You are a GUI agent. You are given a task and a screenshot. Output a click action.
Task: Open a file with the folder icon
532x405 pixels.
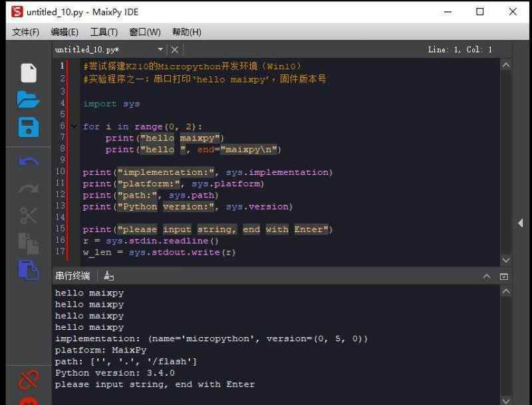pyautogui.click(x=29, y=100)
